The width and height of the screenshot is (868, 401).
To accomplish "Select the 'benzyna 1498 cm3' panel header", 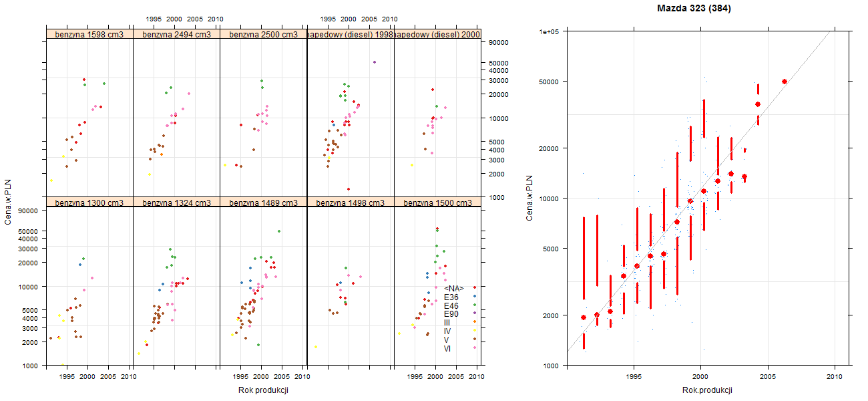I will (350, 203).
